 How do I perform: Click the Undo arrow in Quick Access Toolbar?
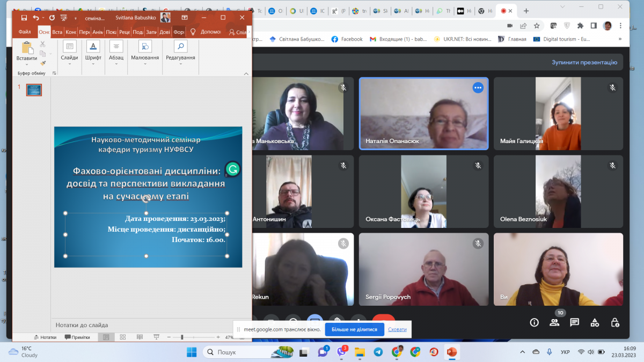pos(36,18)
